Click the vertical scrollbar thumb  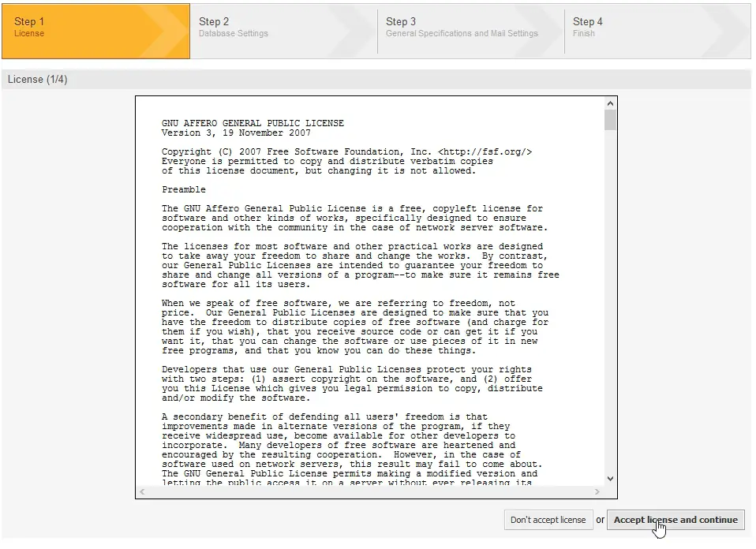610,120
